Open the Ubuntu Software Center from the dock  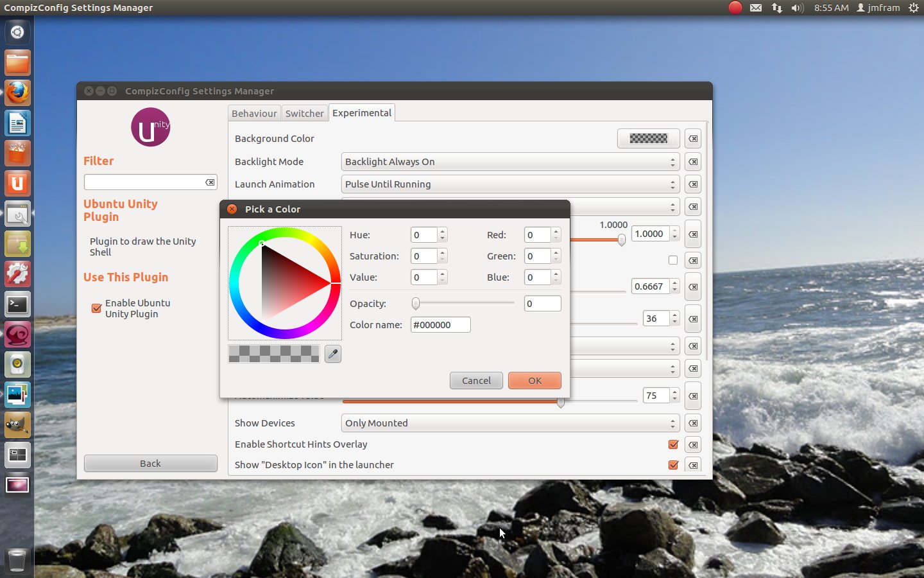(x=17, y=153)
